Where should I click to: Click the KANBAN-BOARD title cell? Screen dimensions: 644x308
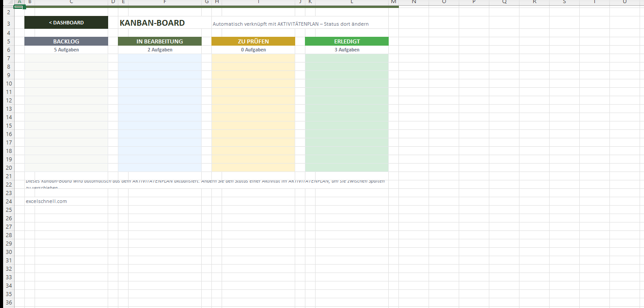[x=152, y=23]
